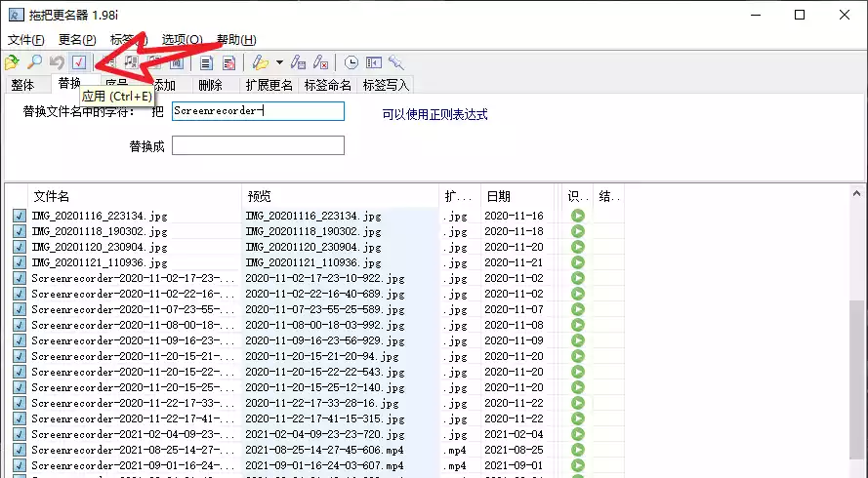Viewport: 868px width, 478px height.
Task: Open the 更名(P) menu
Action: click(x=77, y=40)
